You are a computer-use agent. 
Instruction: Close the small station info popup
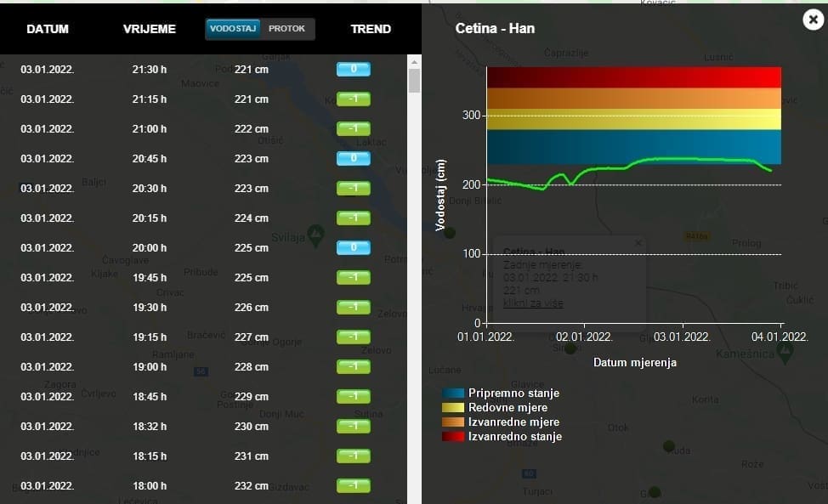638,243
